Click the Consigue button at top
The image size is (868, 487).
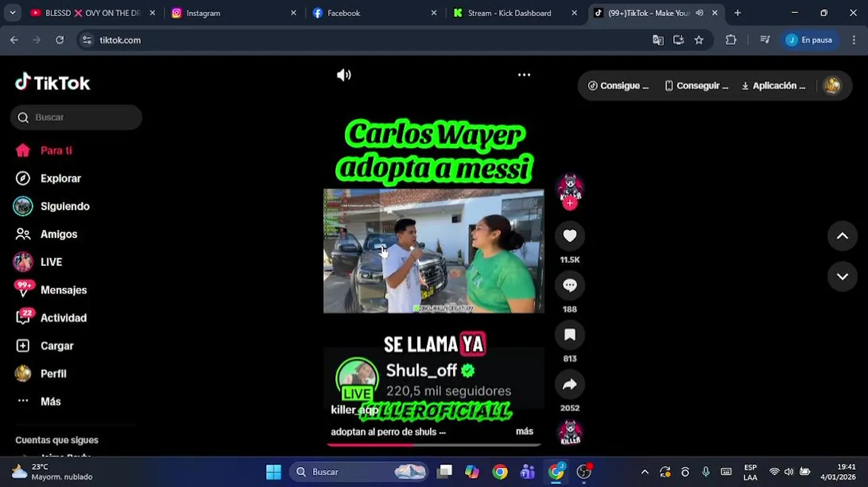[618, 86]
